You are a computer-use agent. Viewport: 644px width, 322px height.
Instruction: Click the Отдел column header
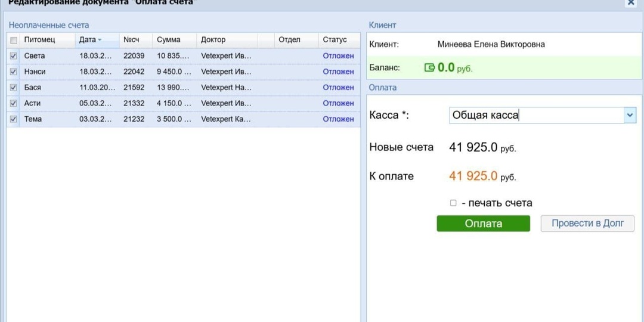pos(296,40)
